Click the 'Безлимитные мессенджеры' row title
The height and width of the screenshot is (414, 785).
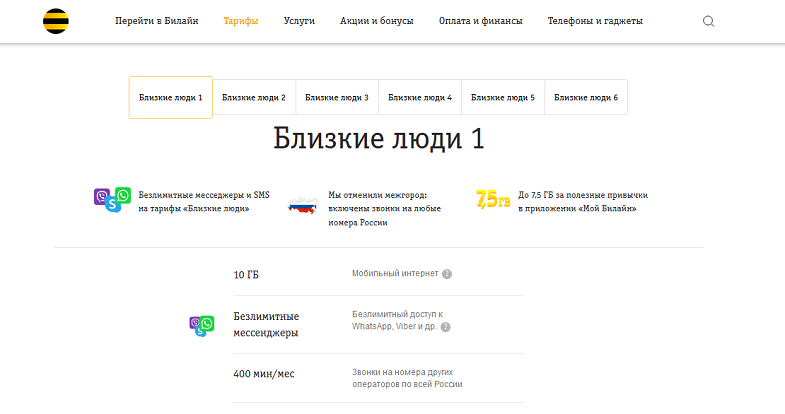[x=266, y=324]
